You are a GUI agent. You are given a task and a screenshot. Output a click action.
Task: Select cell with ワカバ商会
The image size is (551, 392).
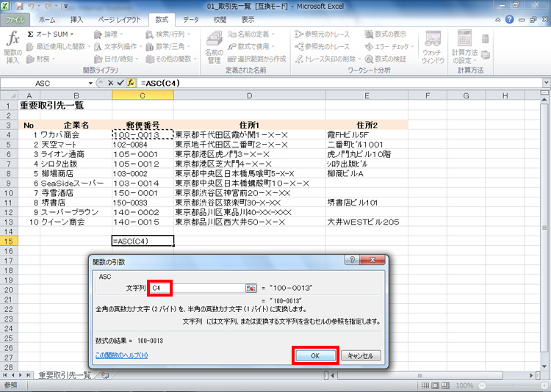click(x=76, y=135)
